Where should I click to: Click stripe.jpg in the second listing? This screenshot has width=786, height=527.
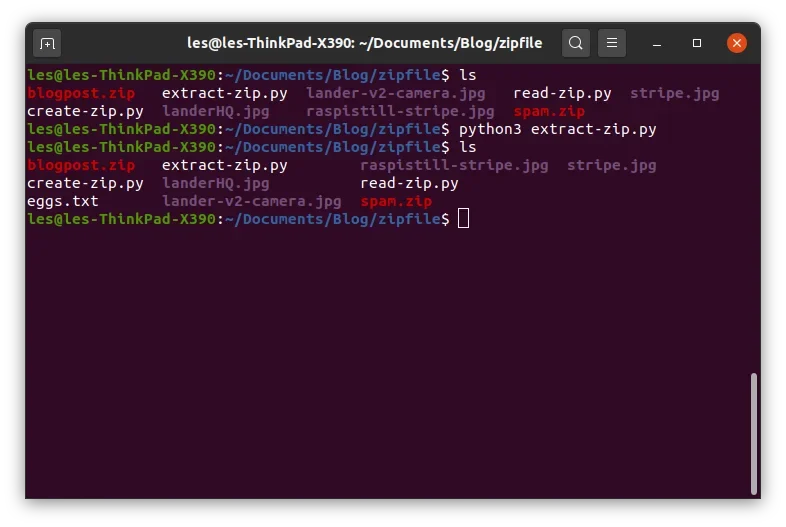(612, 165)
